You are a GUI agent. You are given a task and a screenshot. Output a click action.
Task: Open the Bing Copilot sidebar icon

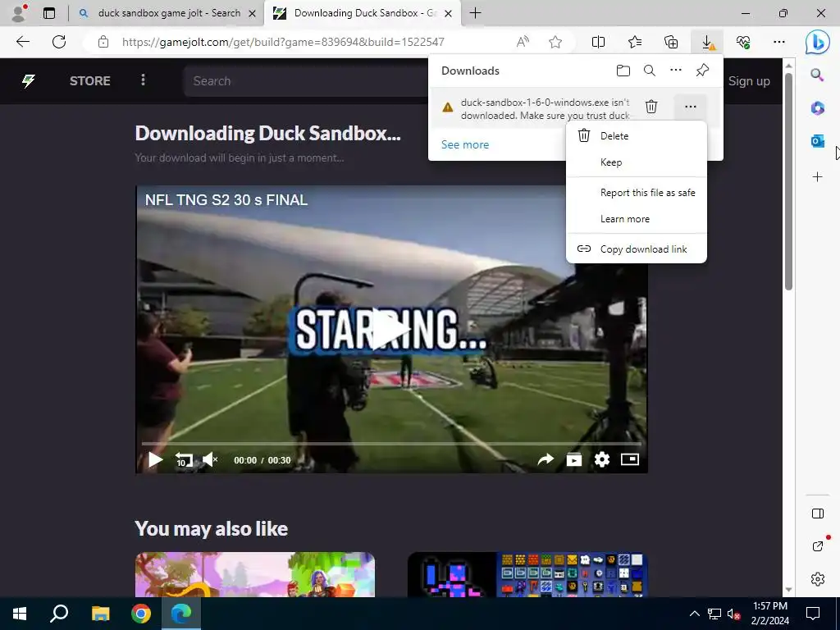[x=818, y=42]
